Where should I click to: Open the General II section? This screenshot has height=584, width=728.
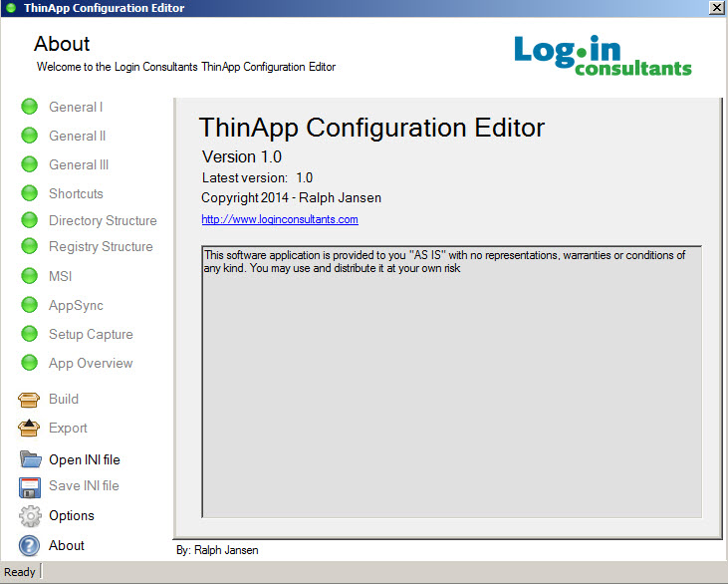(x=77, y=136)
